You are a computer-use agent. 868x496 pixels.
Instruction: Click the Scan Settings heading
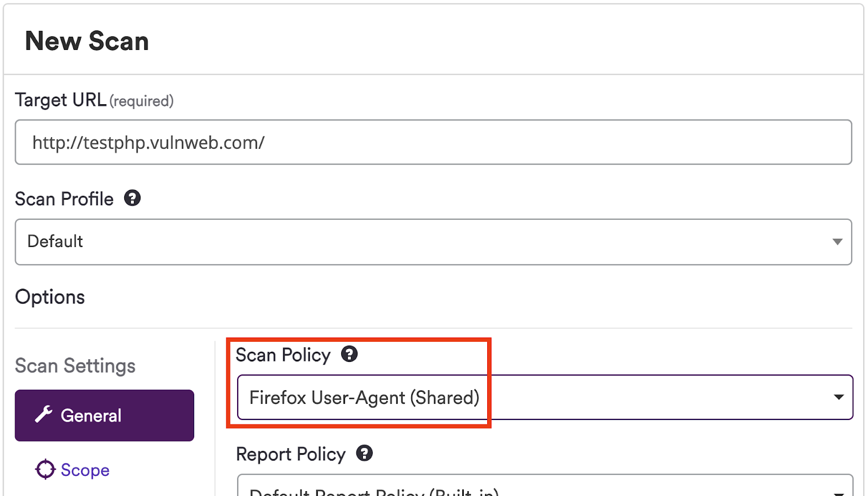(75, 365)
